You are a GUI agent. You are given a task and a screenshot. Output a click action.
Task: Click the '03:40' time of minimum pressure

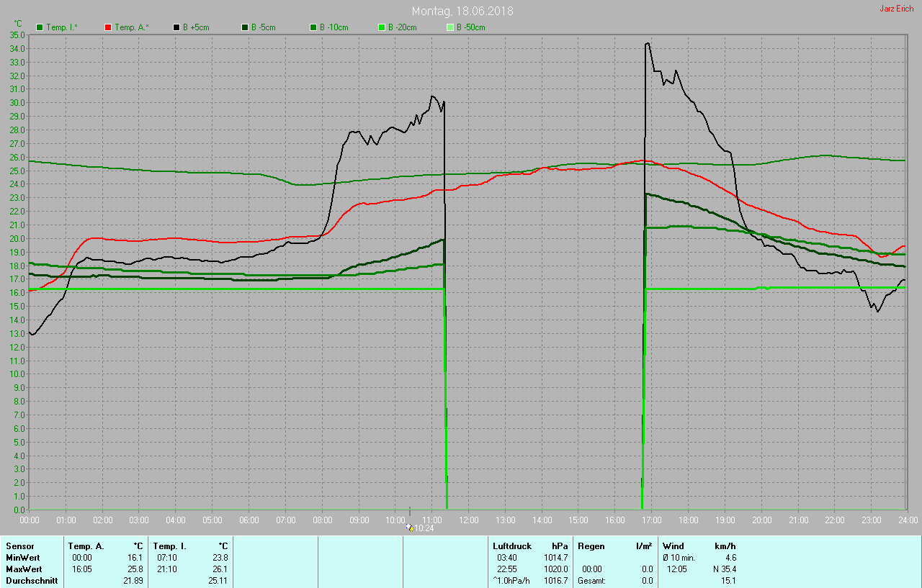pos(507,558)
